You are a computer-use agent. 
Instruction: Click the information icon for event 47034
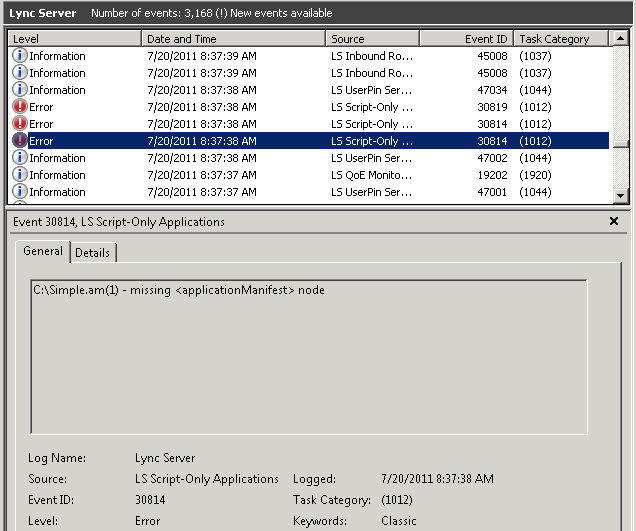20,90
